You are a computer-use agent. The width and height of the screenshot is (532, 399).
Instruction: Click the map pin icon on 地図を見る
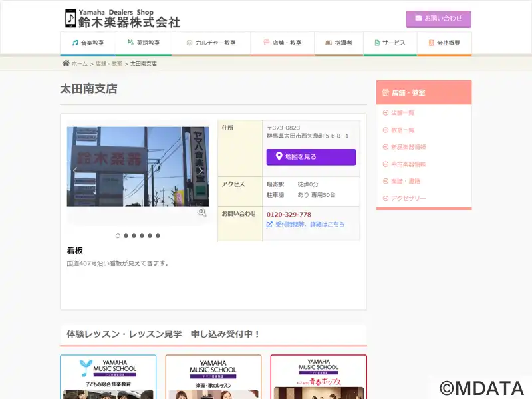279,156
